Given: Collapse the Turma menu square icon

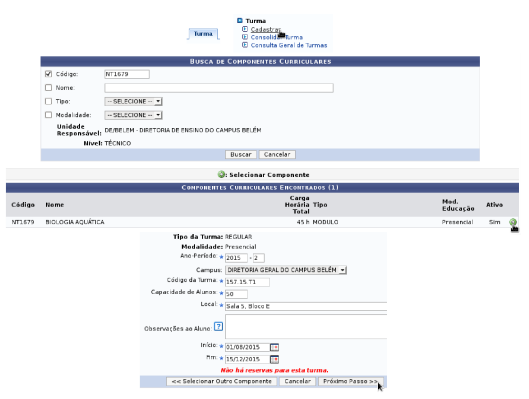Looking at the screenshot, I should pyautogui.click(x=240, y=21).
